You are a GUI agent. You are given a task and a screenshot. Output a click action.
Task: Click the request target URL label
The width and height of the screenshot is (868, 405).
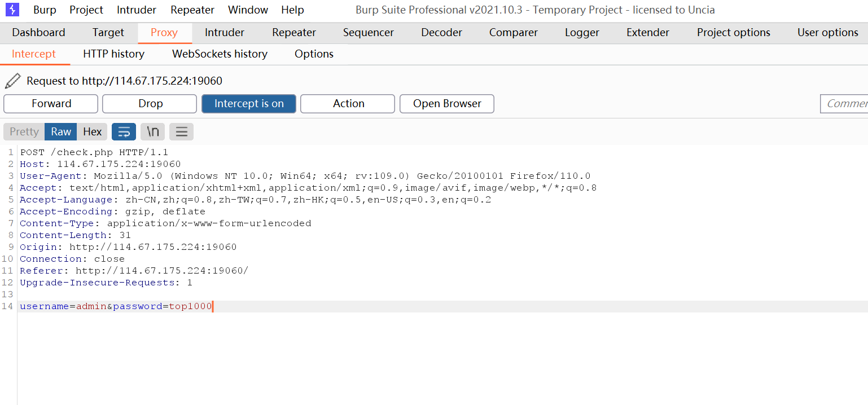point(124,81)
